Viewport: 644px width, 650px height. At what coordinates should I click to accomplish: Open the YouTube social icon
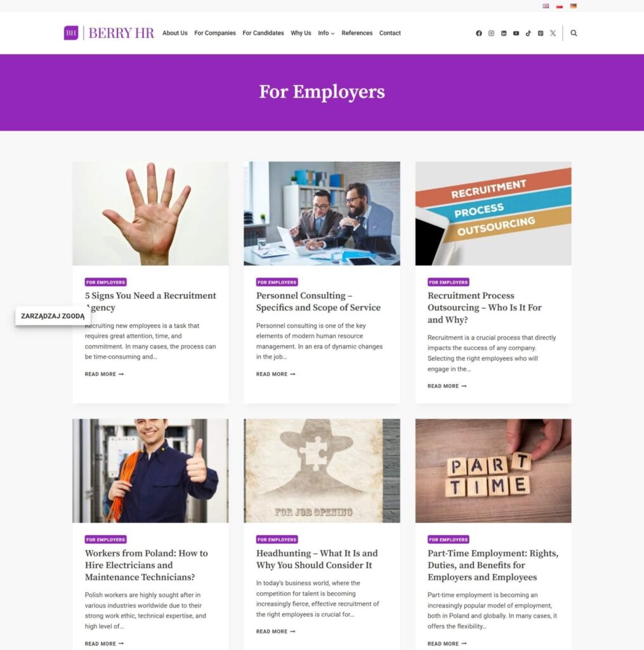516,33
